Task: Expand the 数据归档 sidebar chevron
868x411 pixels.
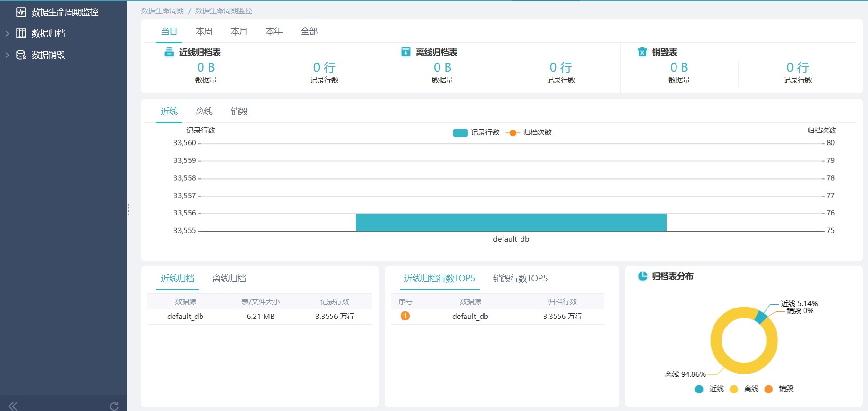Action: (7, 33)
